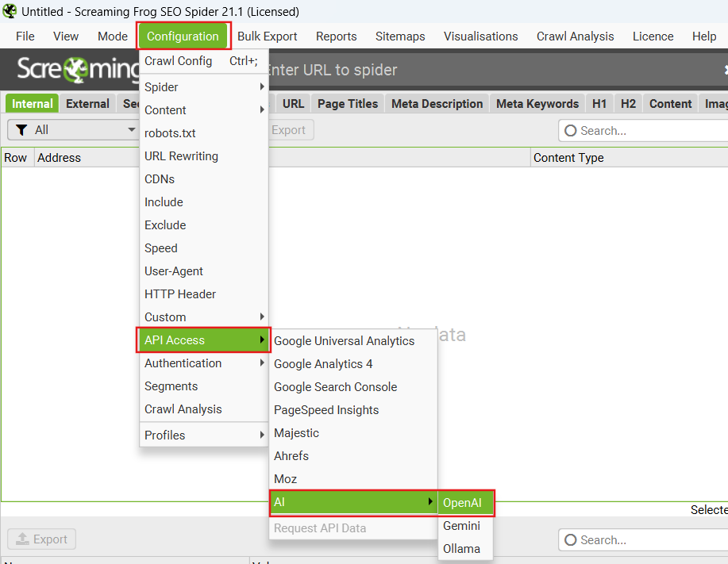This screenshot has height=564, width=728.
Task: Click the bottom Export button
Action: tap(42, 539)
